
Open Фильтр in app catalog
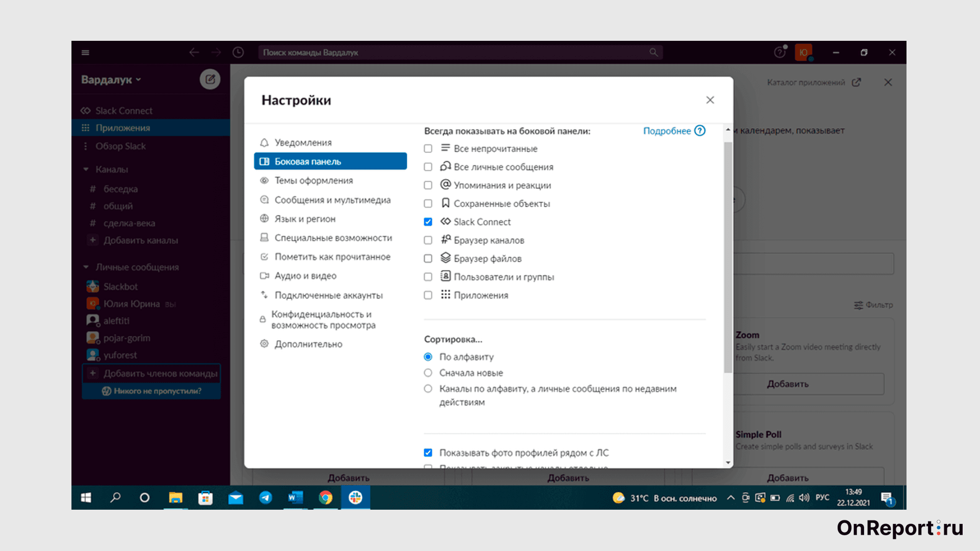click(x=873, y=305)
